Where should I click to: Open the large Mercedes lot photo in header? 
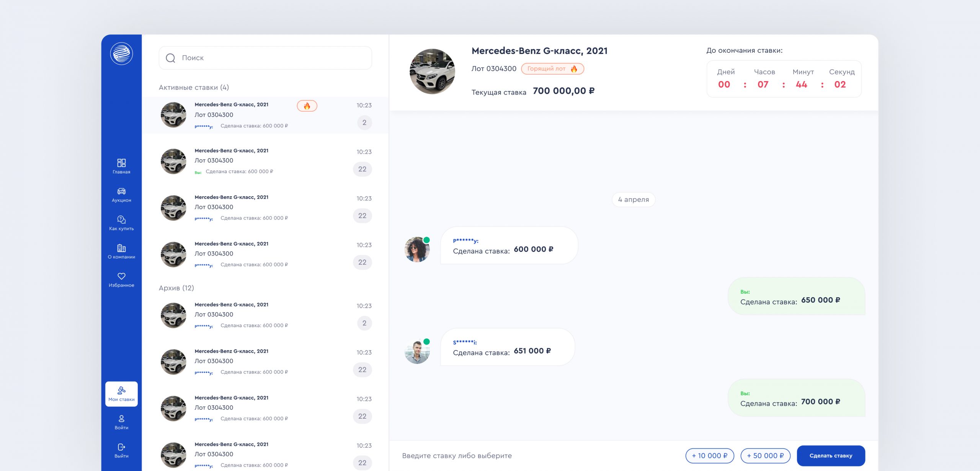[432, 72]
